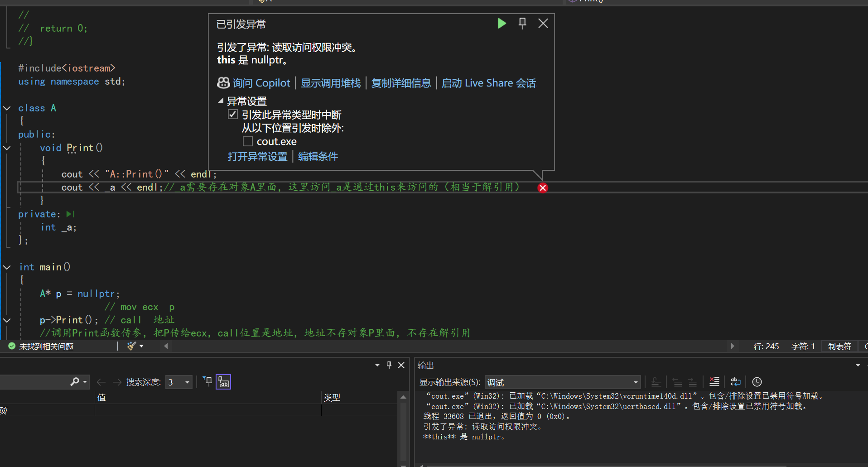This screenshot has width=868, height=467.
Task: Open left debug panel window options
Action: point(377,365)
